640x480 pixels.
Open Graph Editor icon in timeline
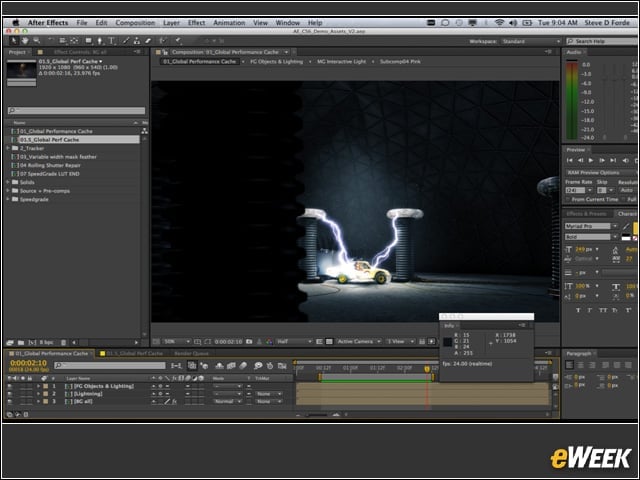coord(282,366)
